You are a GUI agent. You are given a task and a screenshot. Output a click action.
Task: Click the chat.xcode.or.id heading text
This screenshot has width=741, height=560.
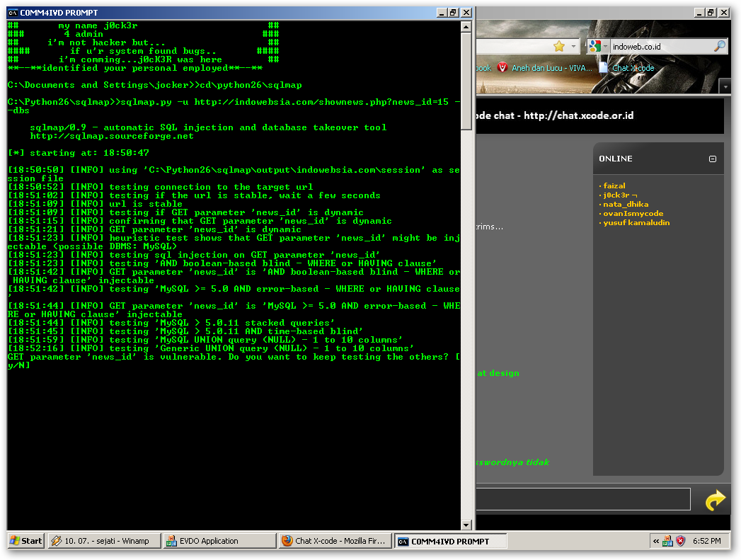pos(555,115)
